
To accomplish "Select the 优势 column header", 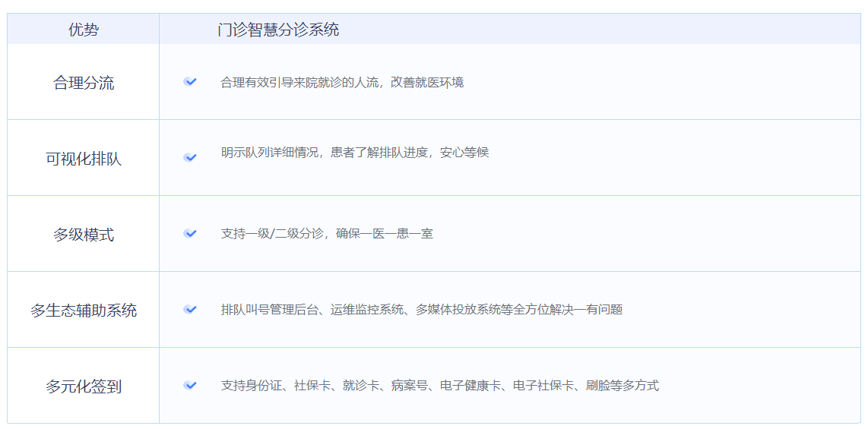I will [x=84, y=30].
